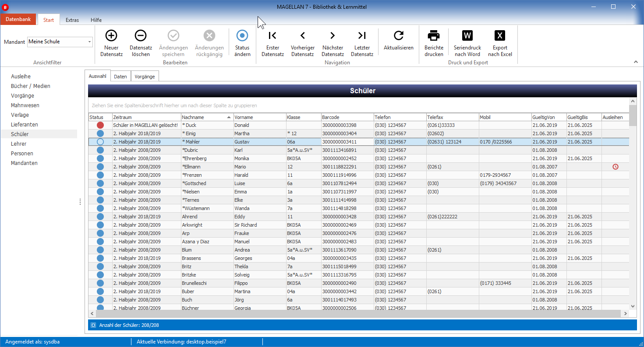Click the Barcode column header
This screenshot has width=644, height=347.
347,117
